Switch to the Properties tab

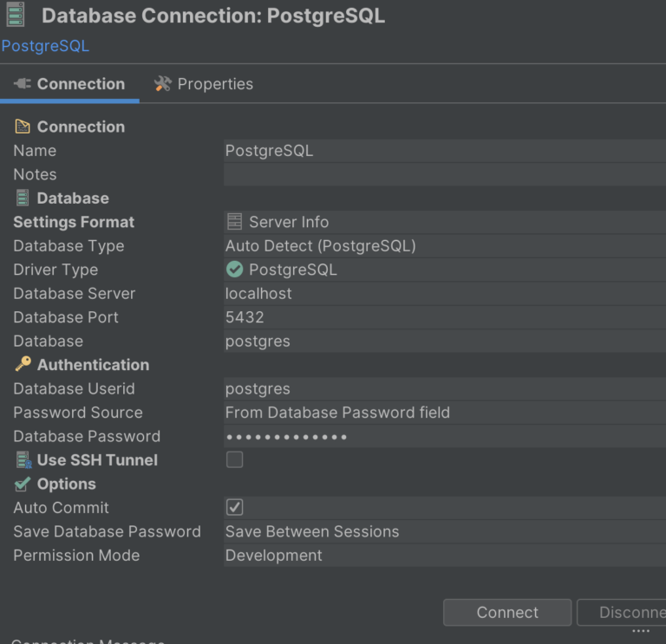coord(204,84)
